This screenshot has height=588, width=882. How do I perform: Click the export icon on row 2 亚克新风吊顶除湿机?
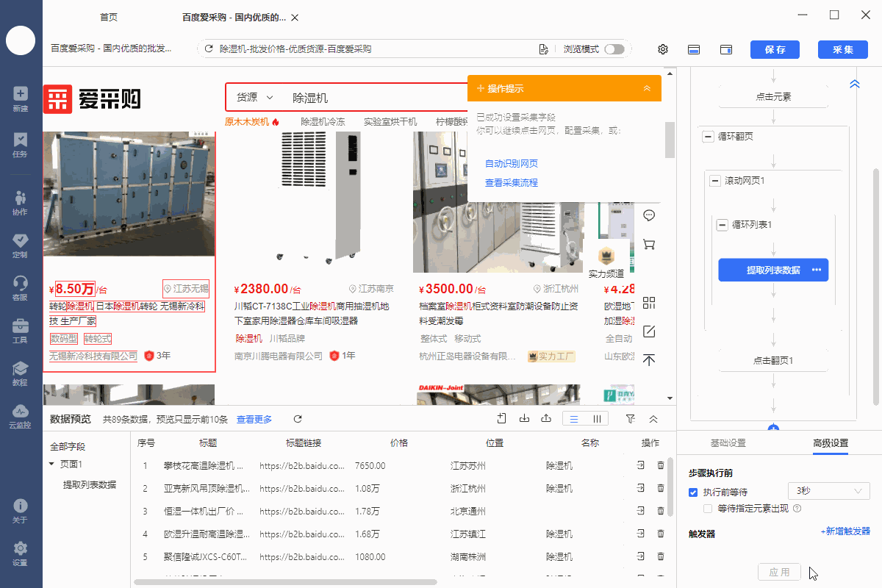[640, 488]
